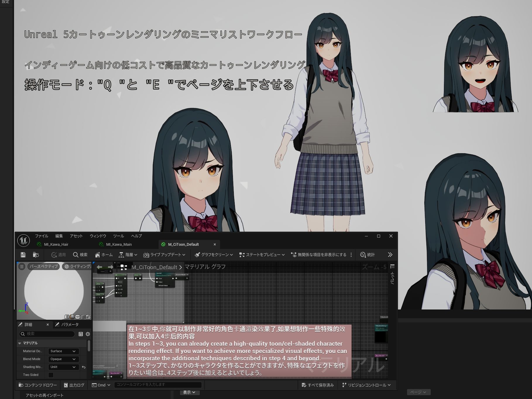Open the パースペクティブ view mode dropdown

click(x=44, y=266)
